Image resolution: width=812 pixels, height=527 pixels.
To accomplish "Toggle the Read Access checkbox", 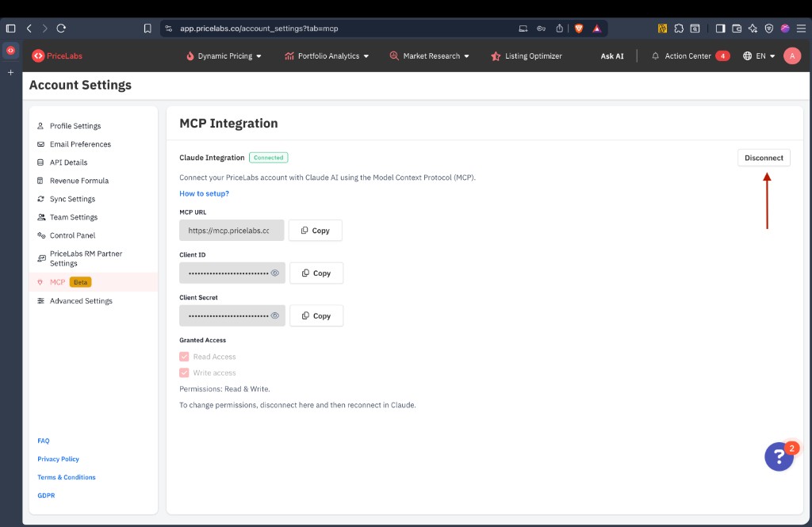I will [x=184, y=357].
